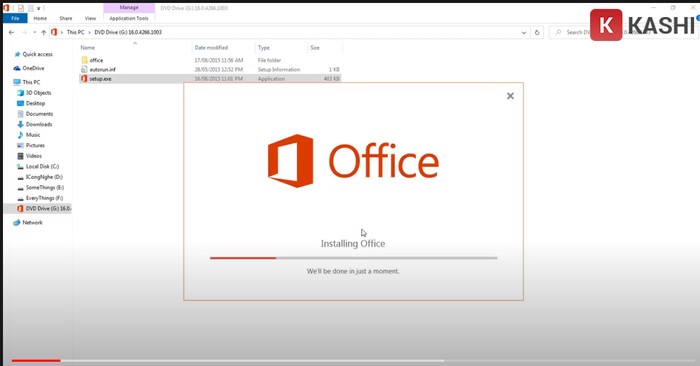The height and width of the screenshot is (366, 700).
Task: Go up one folder level arrow
Action: (x=43, y=32)
